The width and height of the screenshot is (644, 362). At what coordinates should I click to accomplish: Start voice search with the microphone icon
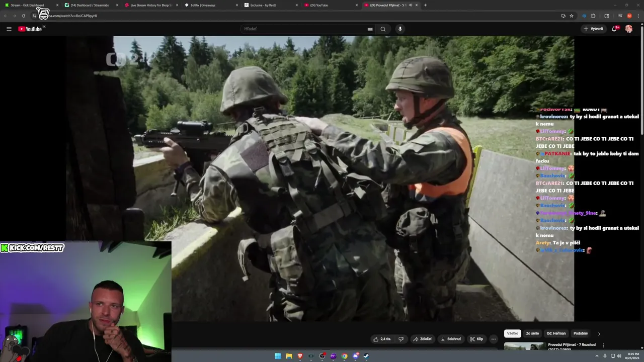(x=400, y=29)
